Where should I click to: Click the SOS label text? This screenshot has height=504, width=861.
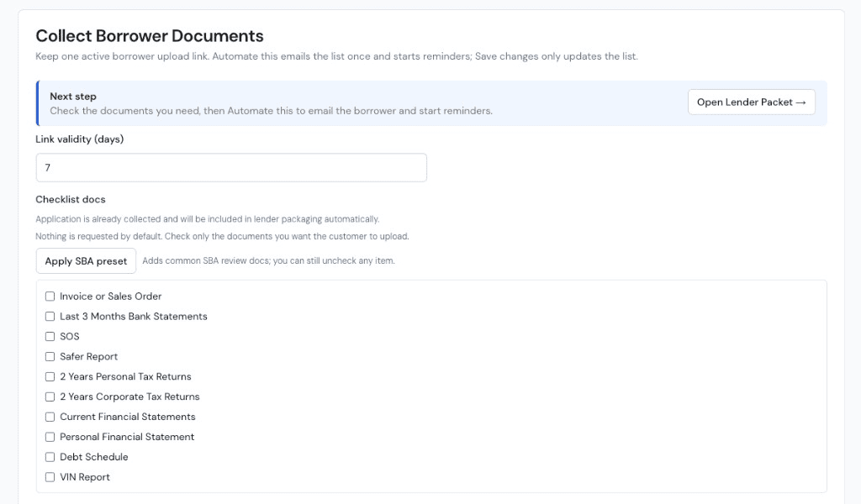pos(69,337)
